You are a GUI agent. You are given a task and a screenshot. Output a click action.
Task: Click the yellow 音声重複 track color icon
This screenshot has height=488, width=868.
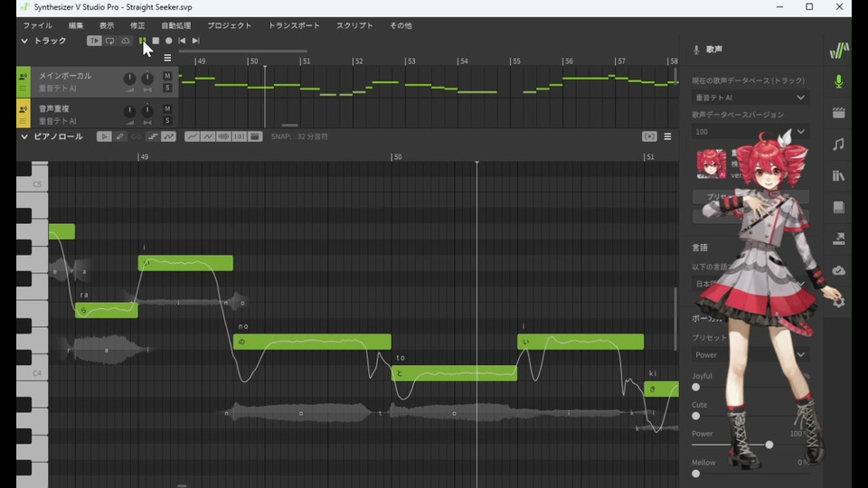pyautogui.click(x=24, y=108)
